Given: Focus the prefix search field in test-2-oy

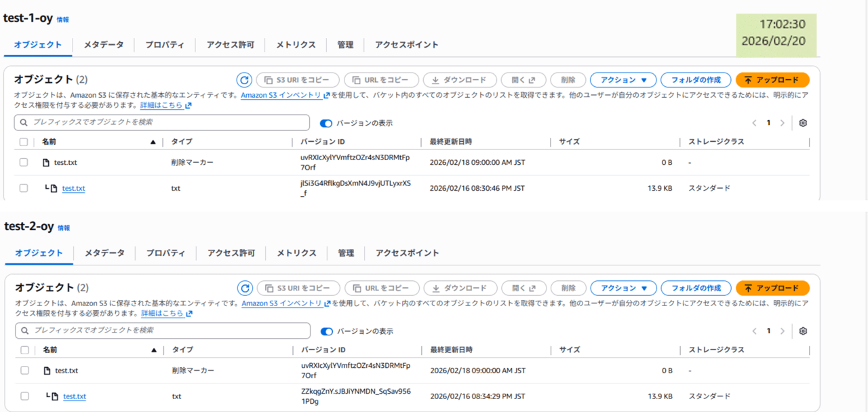Looking at the screenshot, I should (163, 331).
